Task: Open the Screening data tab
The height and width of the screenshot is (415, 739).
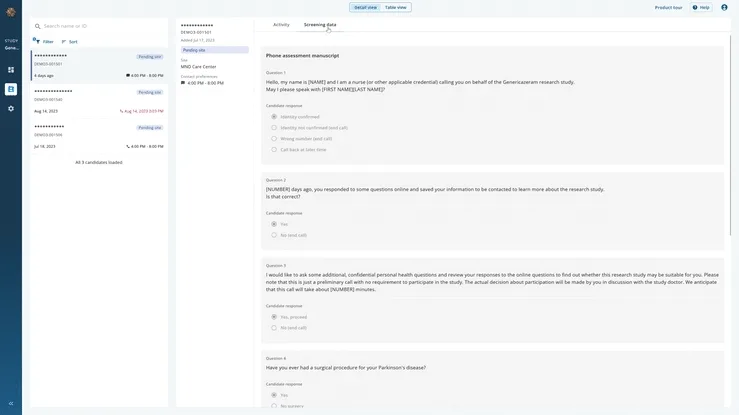Action: pos(320,24)
